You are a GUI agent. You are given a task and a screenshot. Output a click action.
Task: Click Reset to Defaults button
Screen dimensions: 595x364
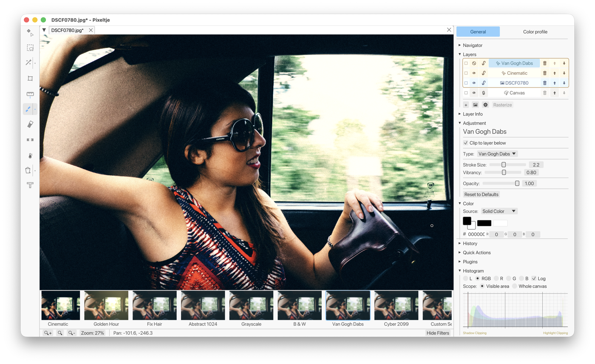coord(482,195)
